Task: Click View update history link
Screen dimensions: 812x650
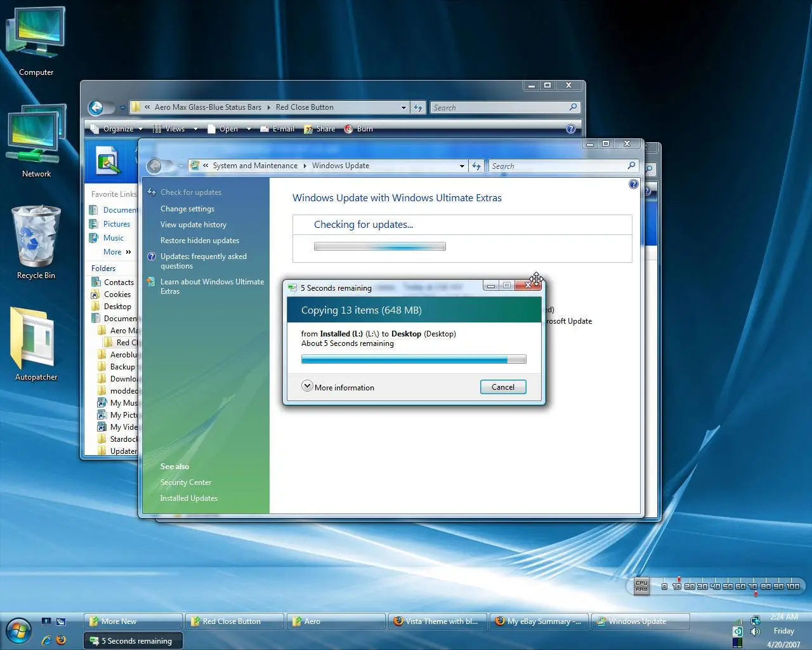Action: click(x=193, y=225)
